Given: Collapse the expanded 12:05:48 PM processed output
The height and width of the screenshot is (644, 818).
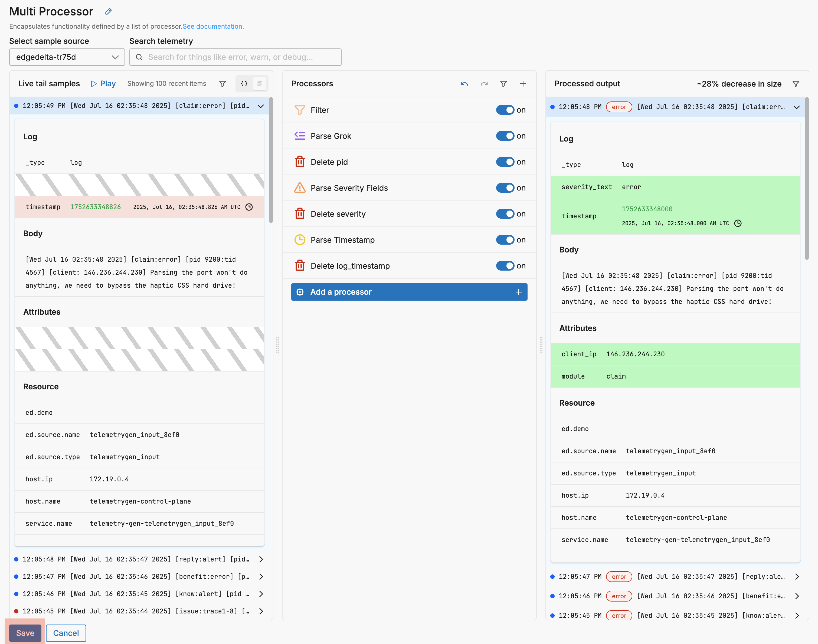Looking at the screenshot, I should 797,107.
